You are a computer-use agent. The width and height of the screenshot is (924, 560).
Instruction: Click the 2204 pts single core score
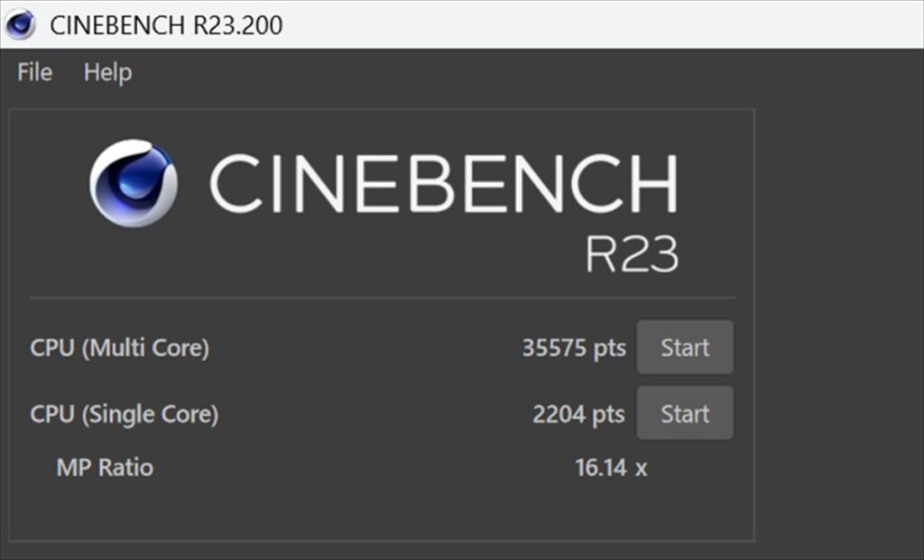[x=577, y=415]
